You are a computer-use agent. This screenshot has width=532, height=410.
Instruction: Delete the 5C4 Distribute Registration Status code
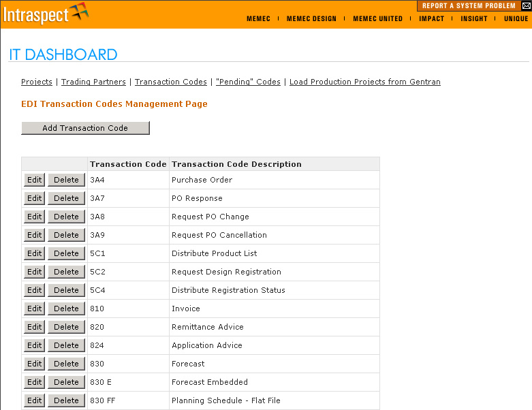[66, 290]
